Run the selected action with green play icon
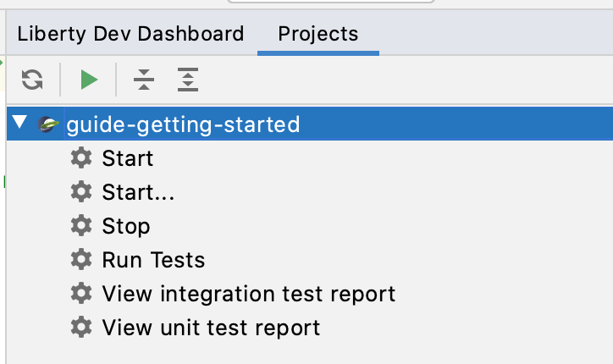This screenshot has width=613, height=364. coord(89,80)
